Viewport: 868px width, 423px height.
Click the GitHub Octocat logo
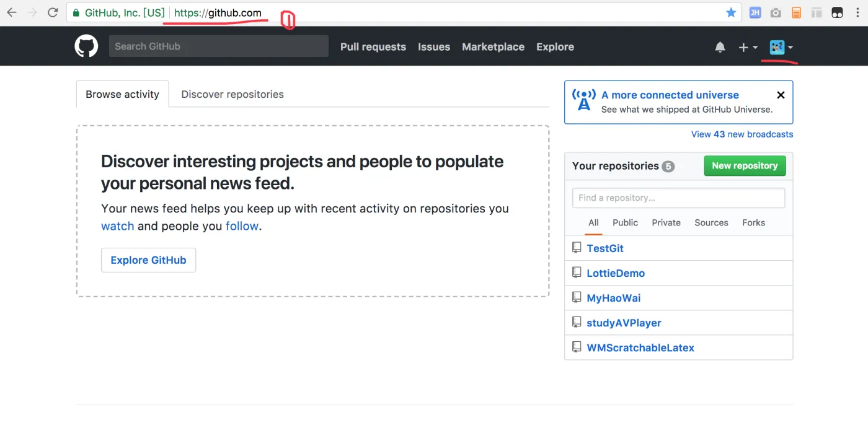click(x=87, y=46)
